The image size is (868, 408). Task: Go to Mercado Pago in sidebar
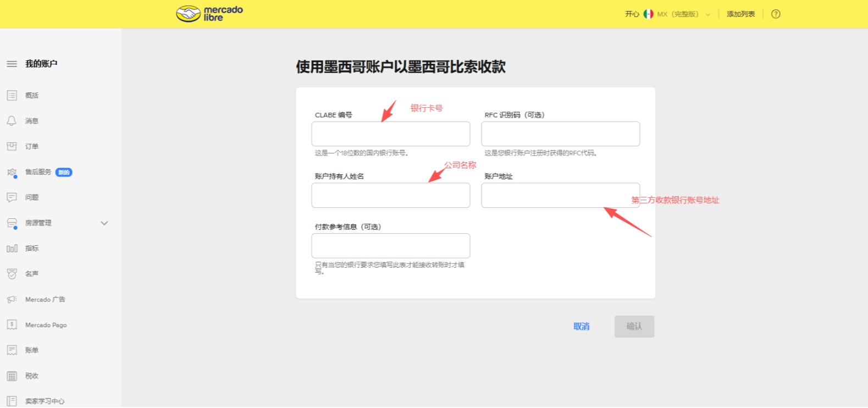coord(46,325)
